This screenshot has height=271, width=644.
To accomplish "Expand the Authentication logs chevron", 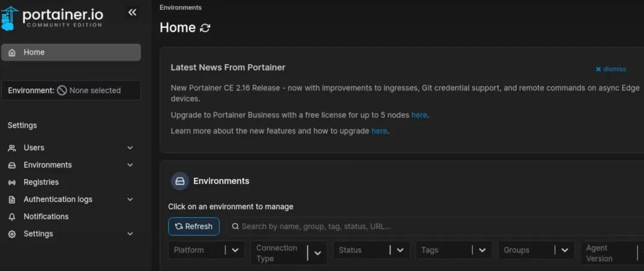I will pyautogui.click(x=130, y=200).
